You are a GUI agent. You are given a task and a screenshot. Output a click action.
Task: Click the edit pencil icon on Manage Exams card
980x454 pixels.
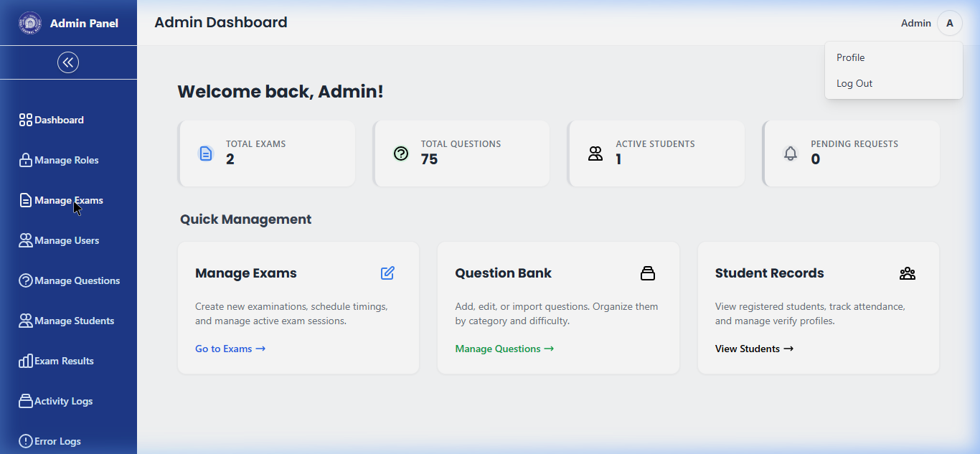(x=387, y=273)
